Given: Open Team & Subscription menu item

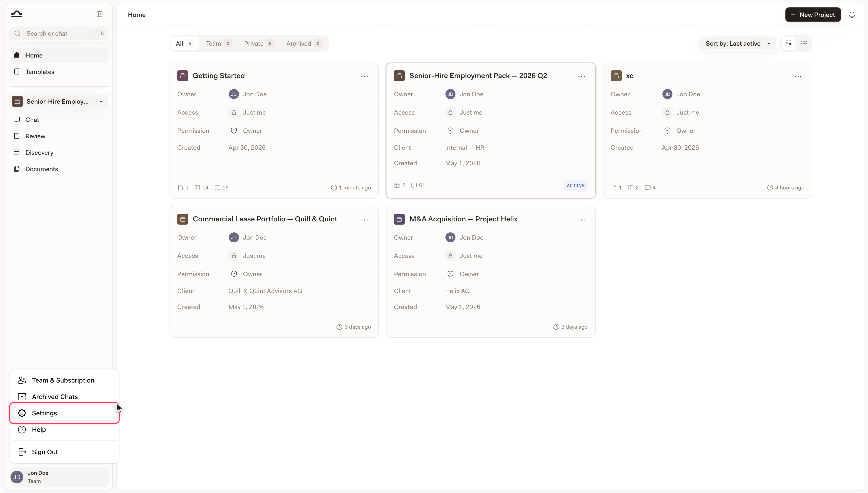Looking at the screenshot, I should (64, 380).
